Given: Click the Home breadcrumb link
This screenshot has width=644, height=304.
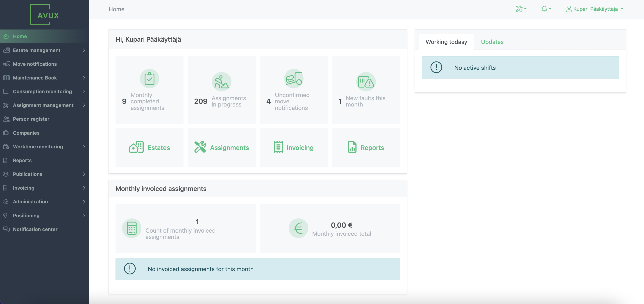Looking at the screenshot, I should [116, 9].
